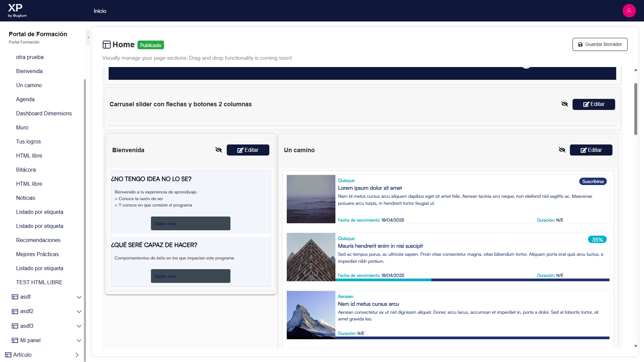Select Dashboard Dimensions in the sidebar
Screen dimensions: 644x362
click(44, 113)
